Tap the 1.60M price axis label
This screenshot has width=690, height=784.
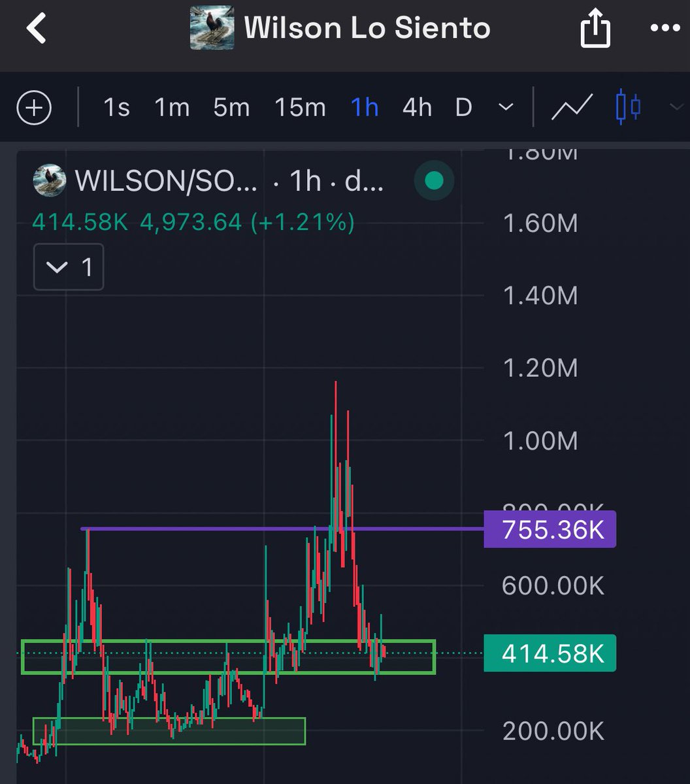[x=540, y=223]
